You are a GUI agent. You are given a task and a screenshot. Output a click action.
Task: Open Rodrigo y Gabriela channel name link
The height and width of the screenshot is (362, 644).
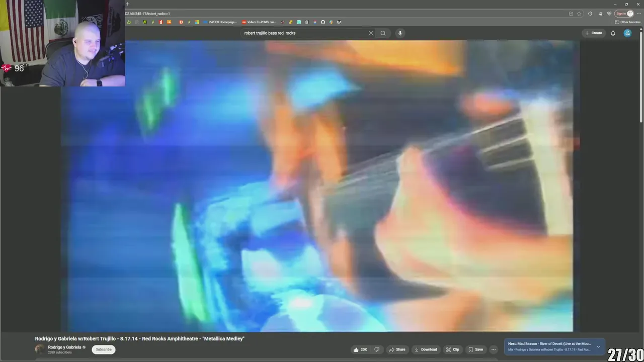click(64, 347)
